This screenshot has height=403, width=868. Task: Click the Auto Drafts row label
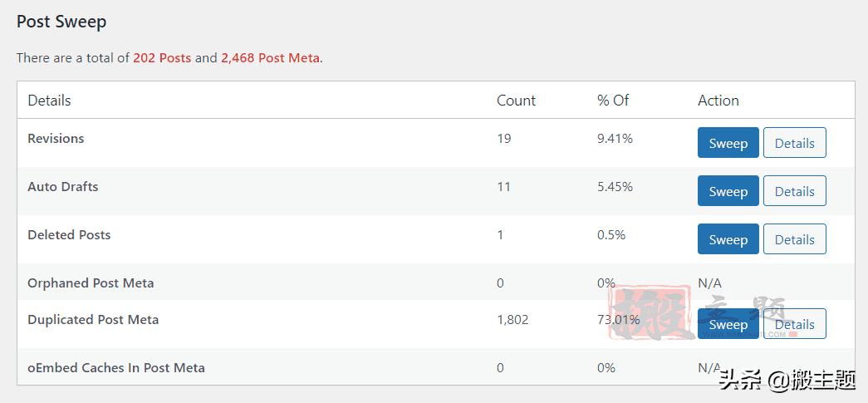coord(63,187)
